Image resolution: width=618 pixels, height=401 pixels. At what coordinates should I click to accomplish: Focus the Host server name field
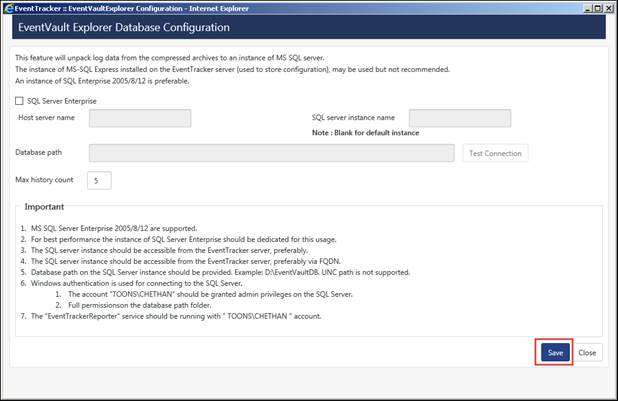click(x=140, y=118)
